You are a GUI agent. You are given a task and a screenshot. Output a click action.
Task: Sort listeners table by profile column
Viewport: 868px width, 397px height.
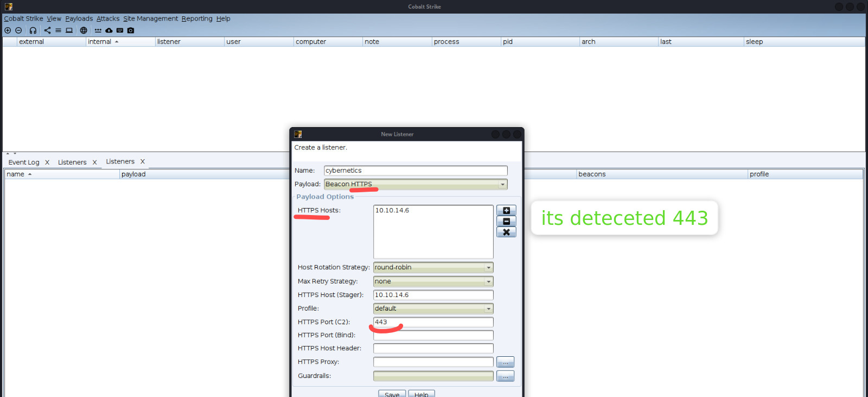805,174
